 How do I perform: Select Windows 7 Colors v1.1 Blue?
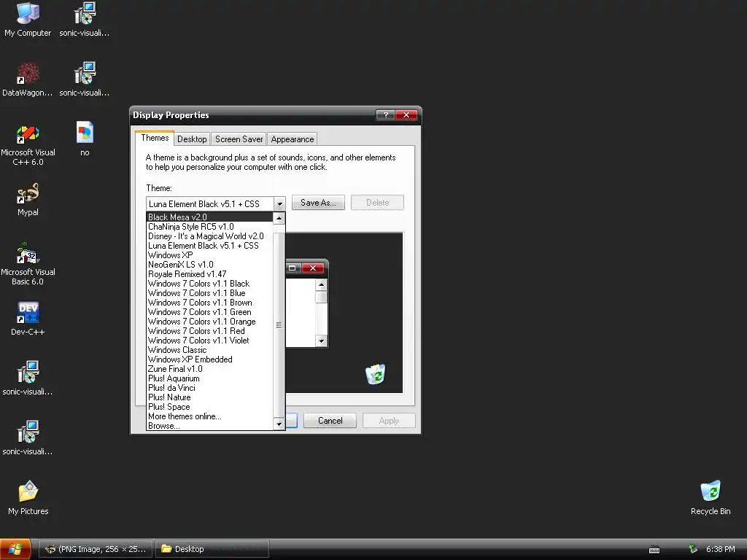[x=209, y=293]
